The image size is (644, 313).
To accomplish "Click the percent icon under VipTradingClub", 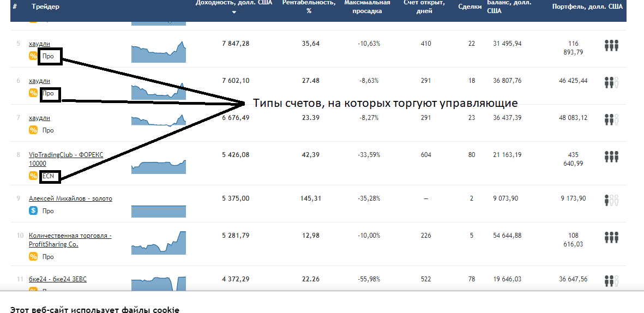I will [x=33, y=176].
